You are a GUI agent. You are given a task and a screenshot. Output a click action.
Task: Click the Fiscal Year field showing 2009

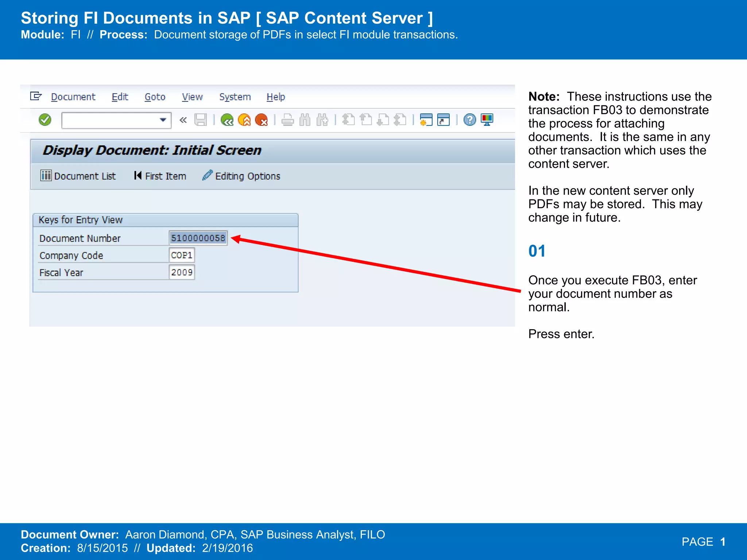182,272
